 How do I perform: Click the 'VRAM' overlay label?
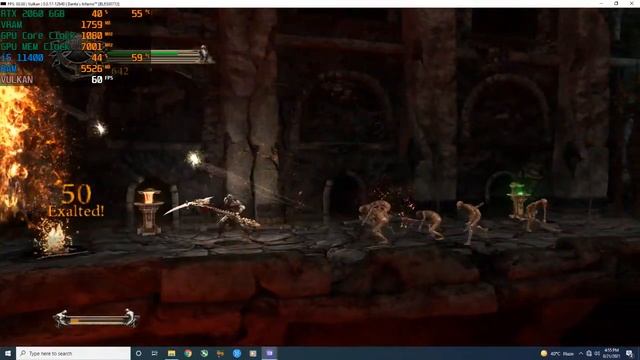click(x=11, y=24)
